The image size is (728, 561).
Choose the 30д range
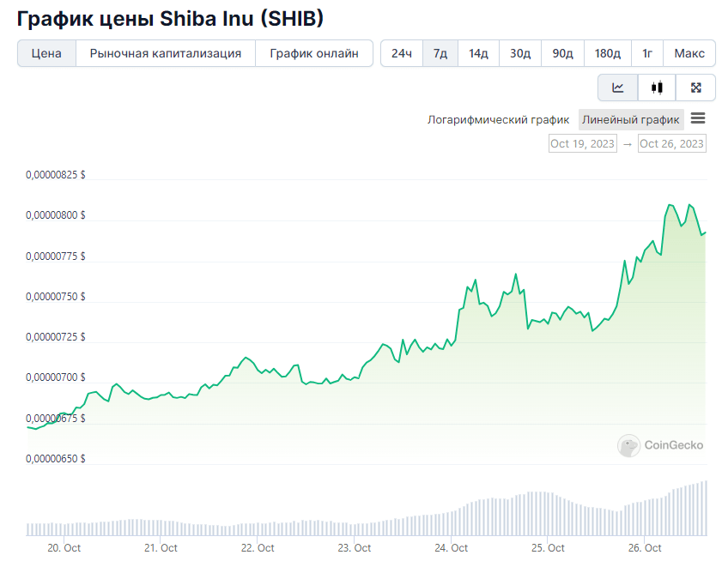coord(520,53)
